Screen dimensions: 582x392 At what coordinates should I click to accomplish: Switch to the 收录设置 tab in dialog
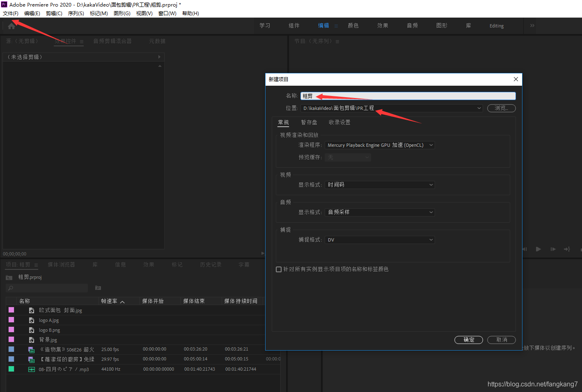tap(339, 123)
